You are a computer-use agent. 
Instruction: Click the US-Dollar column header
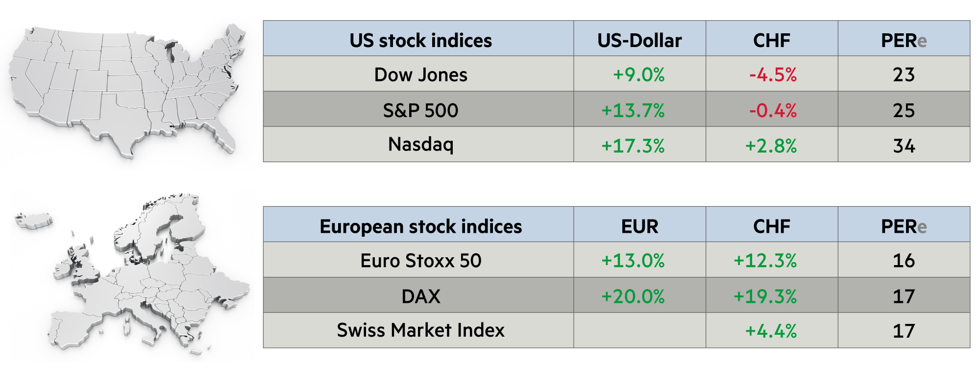tap(639, 40)
